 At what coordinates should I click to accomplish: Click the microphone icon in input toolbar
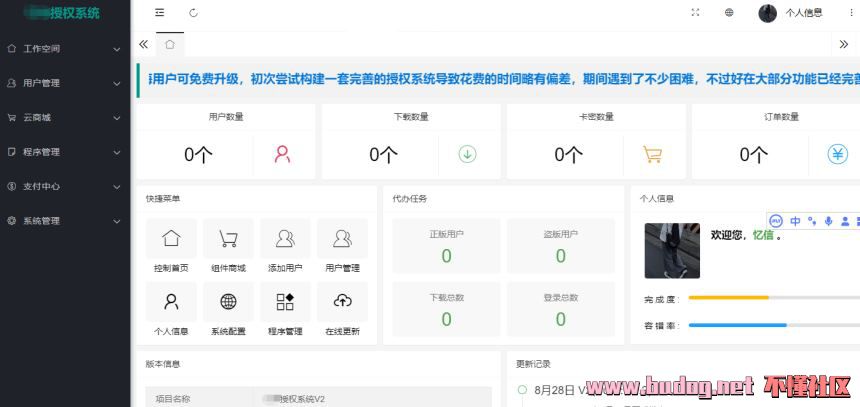tap(828, 221)
